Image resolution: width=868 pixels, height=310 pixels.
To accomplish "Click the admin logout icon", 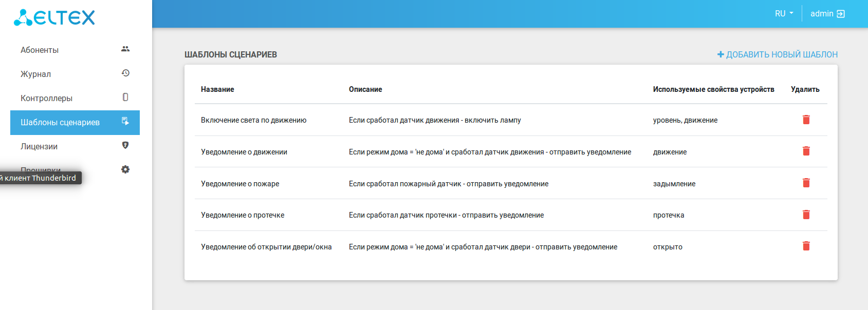I will click(x=841, y=14).
